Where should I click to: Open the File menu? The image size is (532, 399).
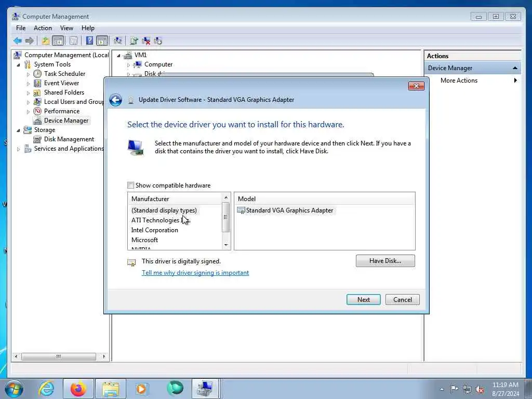click(x=21, y=28)
